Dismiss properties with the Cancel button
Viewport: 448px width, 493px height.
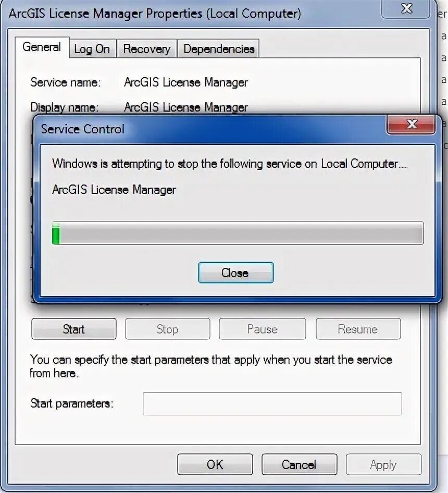pos(300,464)
